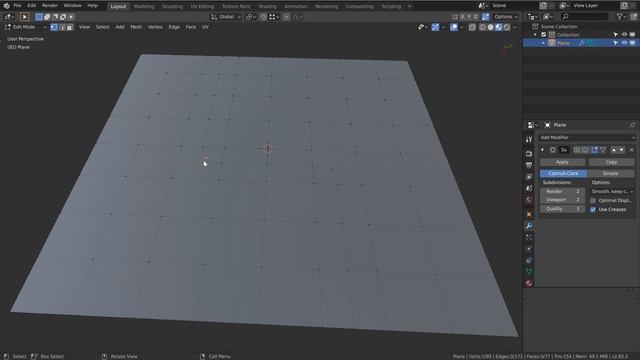
Task: Open the Render menu
Action: [x=50, y=6]
